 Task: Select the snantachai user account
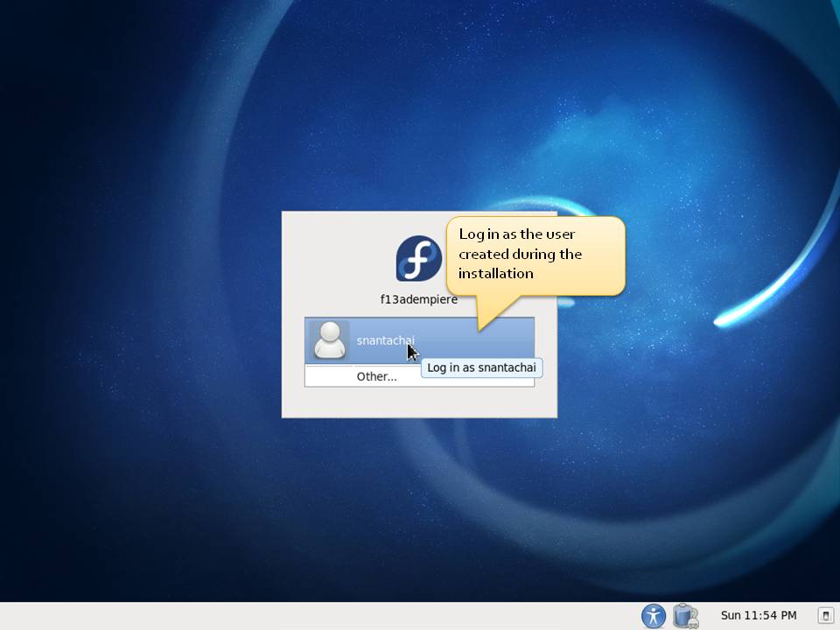419,340
